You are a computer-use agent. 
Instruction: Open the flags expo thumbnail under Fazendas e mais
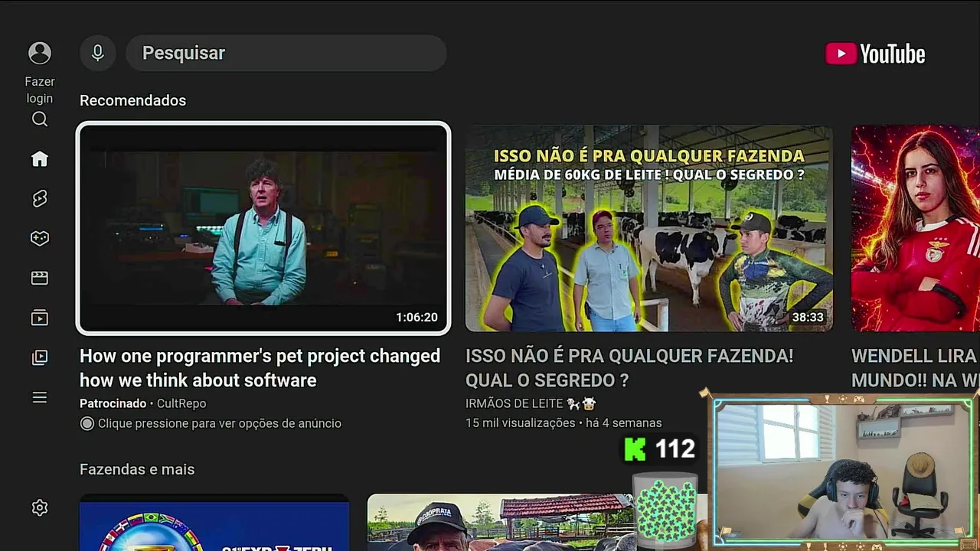tap(214, 523)
